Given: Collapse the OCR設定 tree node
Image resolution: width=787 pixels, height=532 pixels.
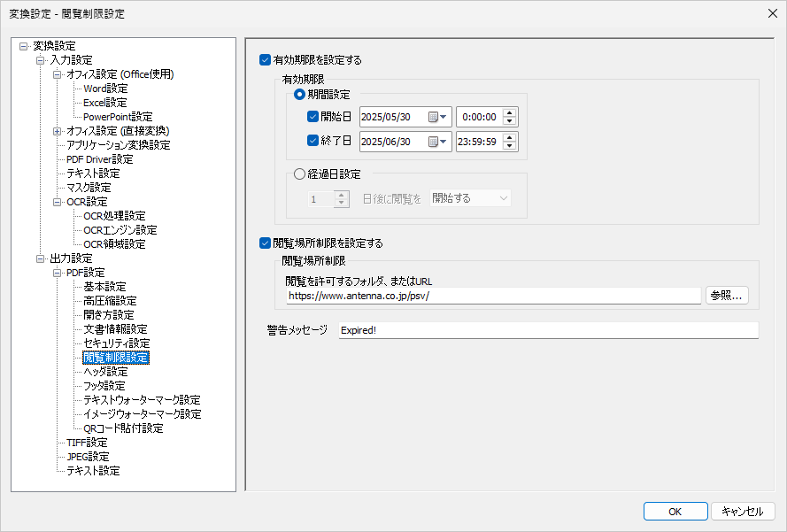Looking at the screenshot, I should click(x=58, y=202).
